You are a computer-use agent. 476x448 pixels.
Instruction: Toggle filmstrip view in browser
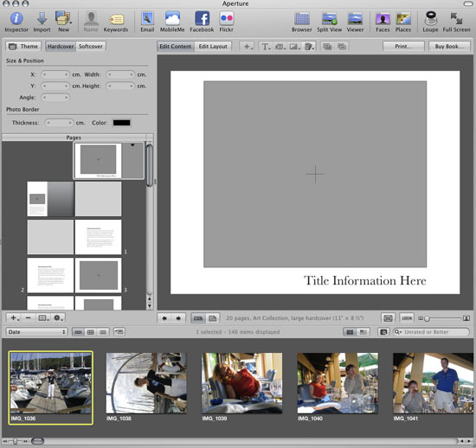78,332
